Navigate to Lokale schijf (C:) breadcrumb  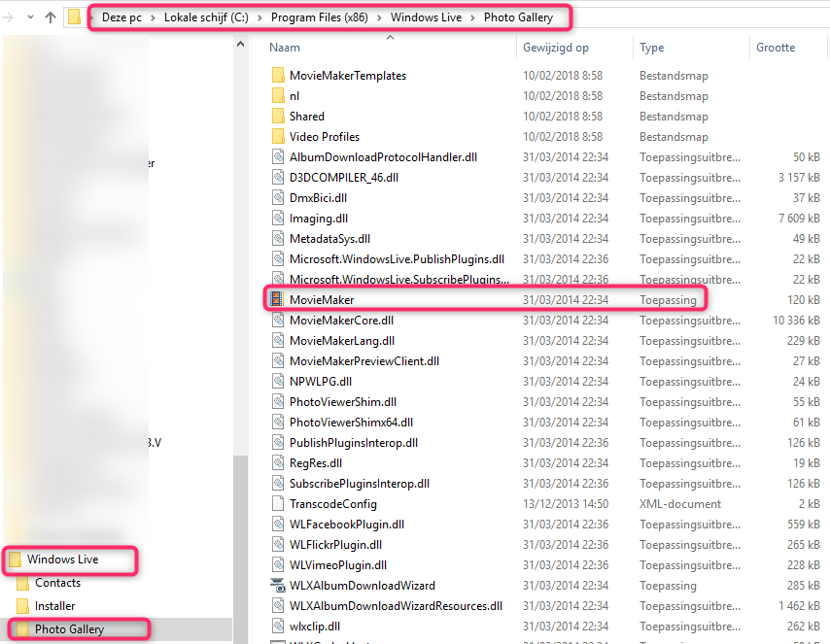206,17
